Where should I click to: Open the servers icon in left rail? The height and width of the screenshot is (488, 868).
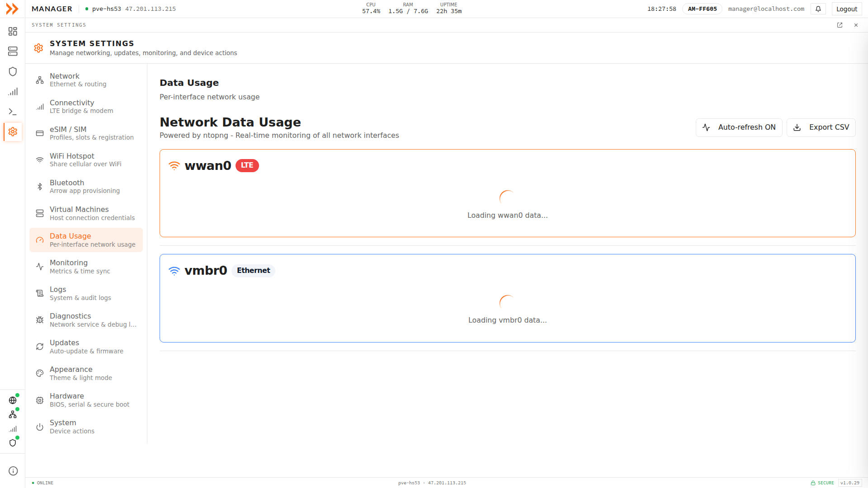13,52
